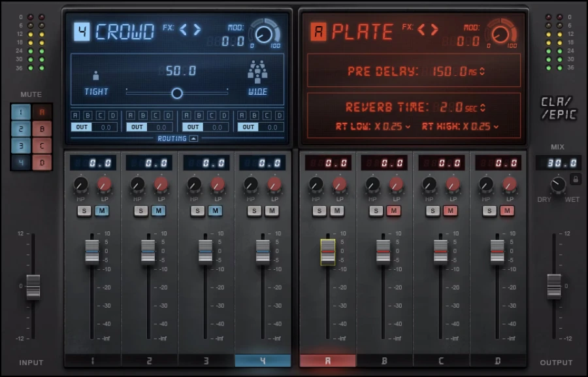Toggle button D in the MUTE panel
The width and height of the screenshot is (588, 377).
click(42, 163)
